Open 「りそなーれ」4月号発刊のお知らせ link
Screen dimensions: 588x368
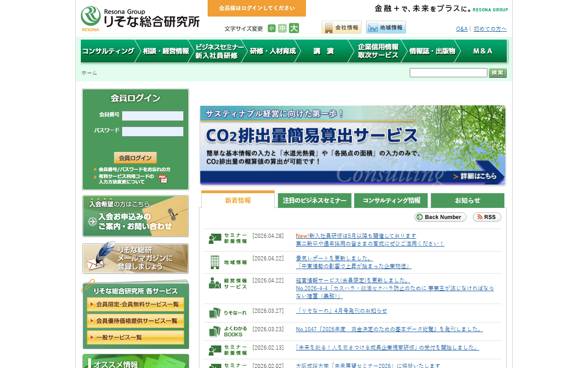point(341,310)
